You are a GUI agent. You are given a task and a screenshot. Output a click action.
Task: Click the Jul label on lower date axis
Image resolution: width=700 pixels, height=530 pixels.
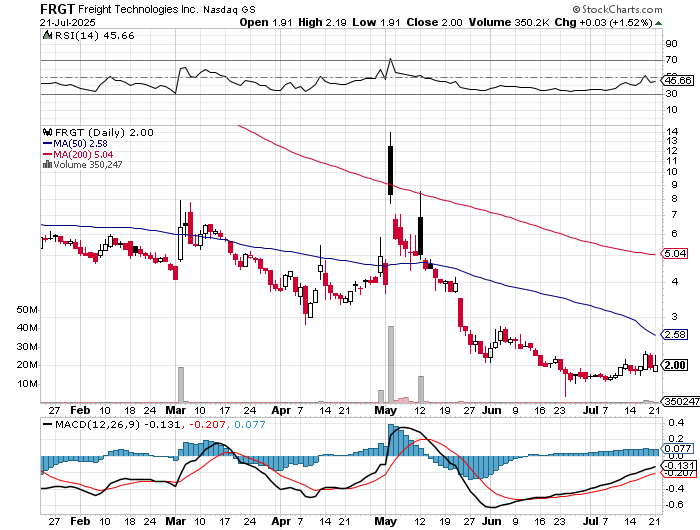590,521
